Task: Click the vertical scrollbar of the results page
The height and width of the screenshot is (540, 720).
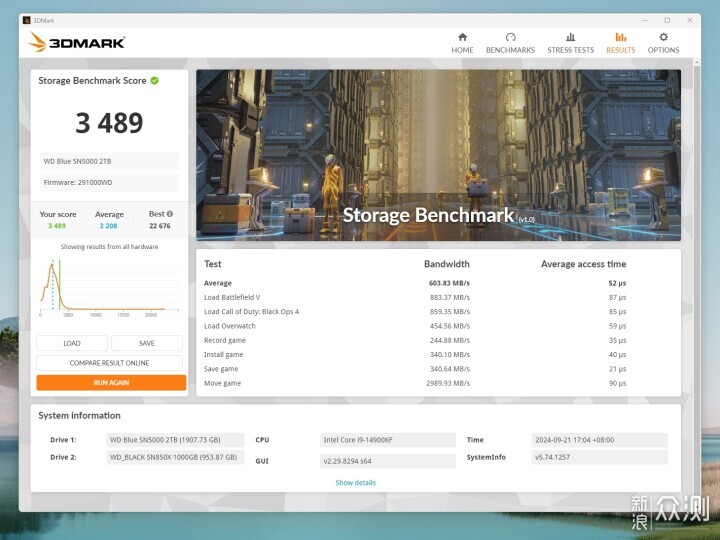Action: [697, 285]
